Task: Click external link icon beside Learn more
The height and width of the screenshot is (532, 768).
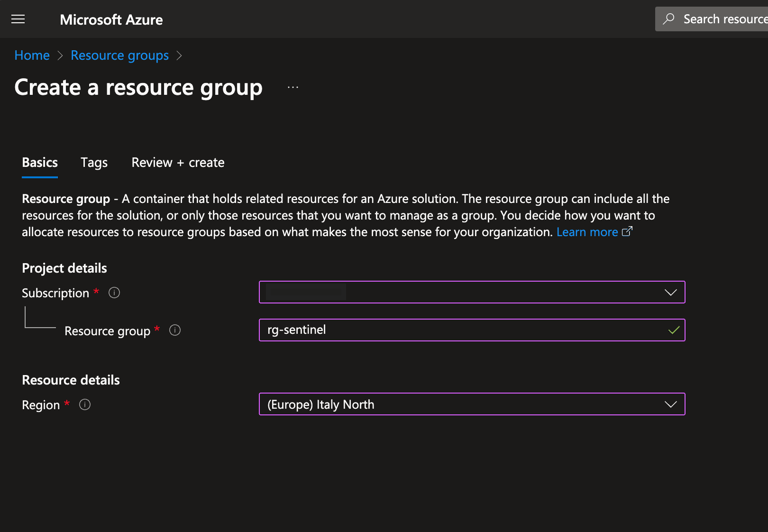Action: coord(627,231)
